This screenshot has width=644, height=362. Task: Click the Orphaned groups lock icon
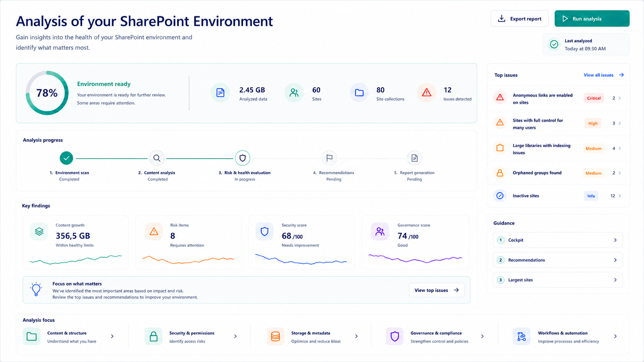pos(500,173)
